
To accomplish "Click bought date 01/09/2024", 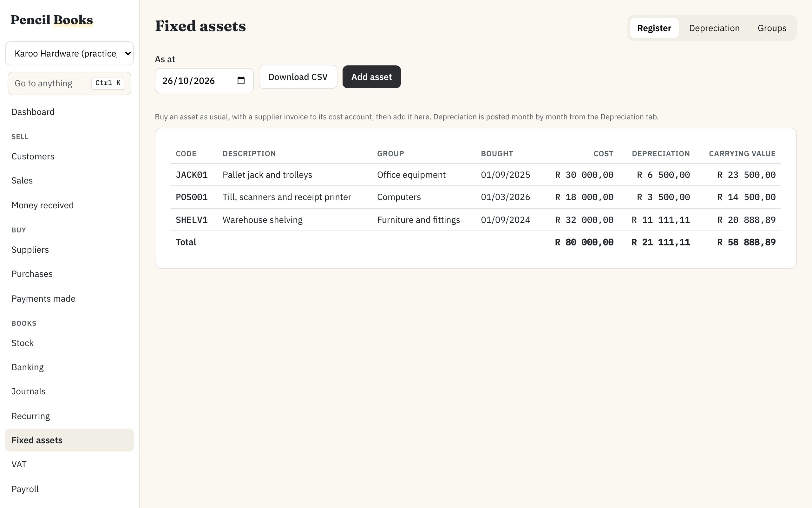I will 505,220.
